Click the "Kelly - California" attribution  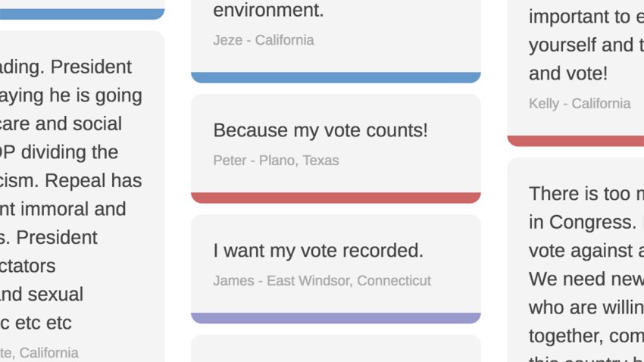tap(580, 104)
